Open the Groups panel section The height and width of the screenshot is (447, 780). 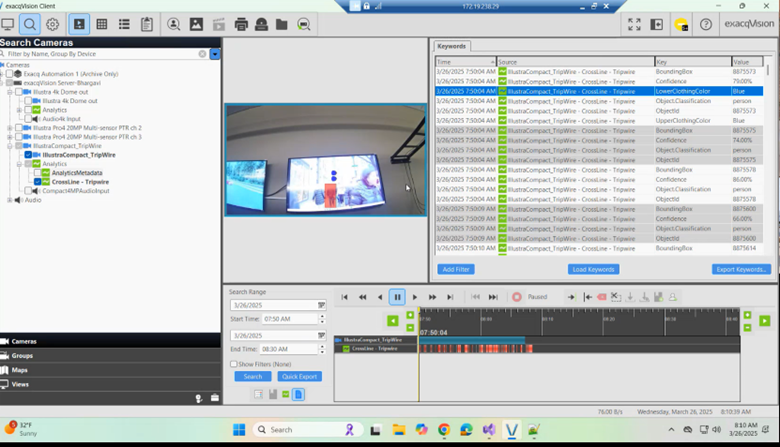coord(22,355)
